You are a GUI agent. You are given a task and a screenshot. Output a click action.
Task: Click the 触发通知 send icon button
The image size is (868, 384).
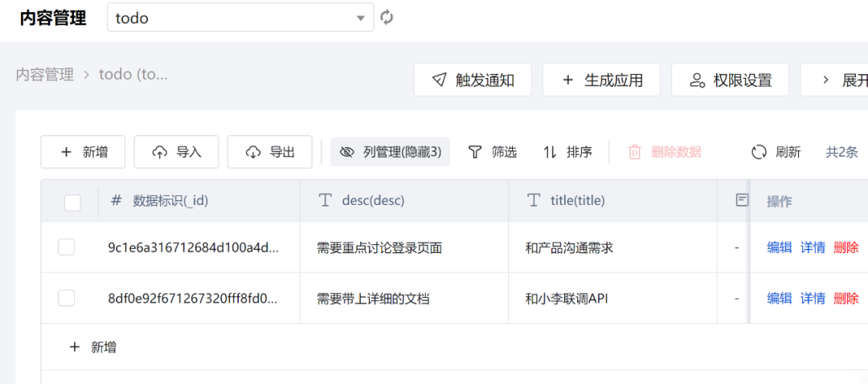pos(473,80)
